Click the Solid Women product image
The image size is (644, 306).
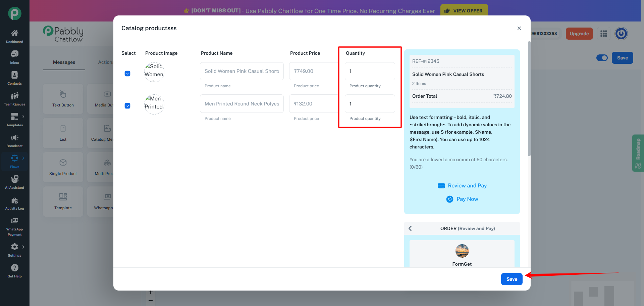pyautogui.click(x=154, y=72)
